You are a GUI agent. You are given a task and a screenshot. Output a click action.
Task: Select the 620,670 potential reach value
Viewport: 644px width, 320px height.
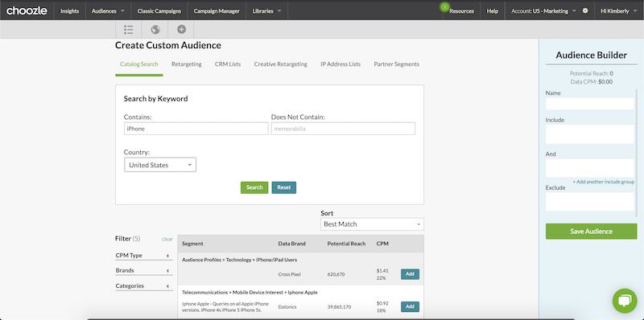(336, 274)
